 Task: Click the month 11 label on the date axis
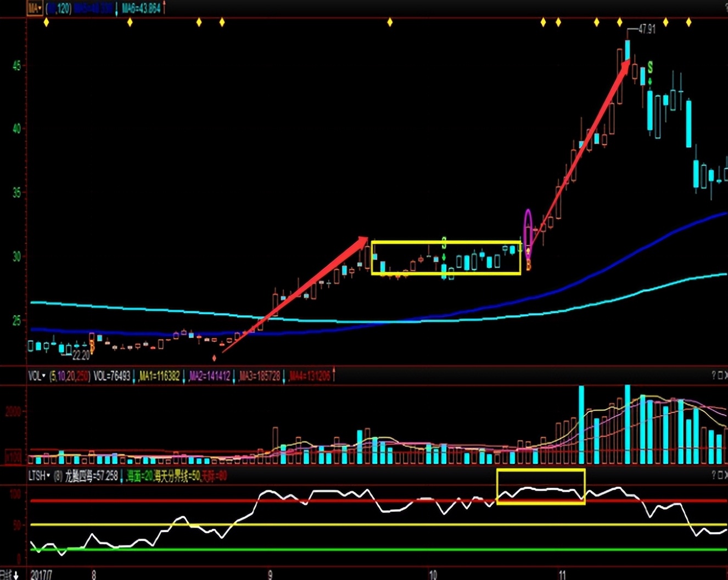[x=562, y=575]
